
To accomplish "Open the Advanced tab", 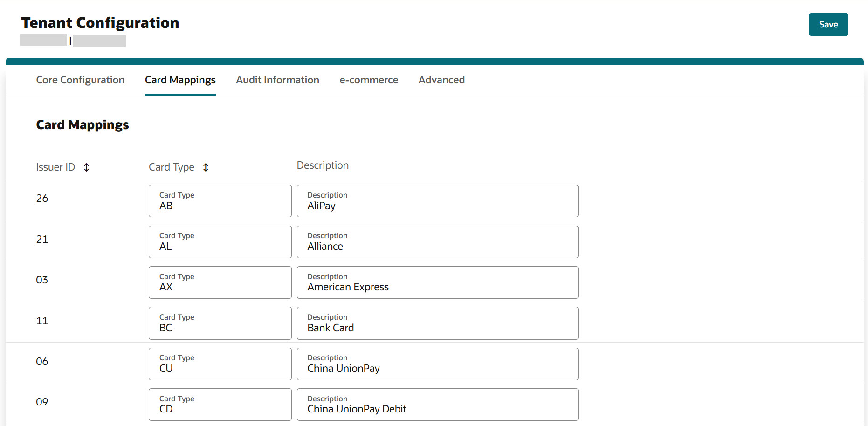I will [x=441, y=80].
